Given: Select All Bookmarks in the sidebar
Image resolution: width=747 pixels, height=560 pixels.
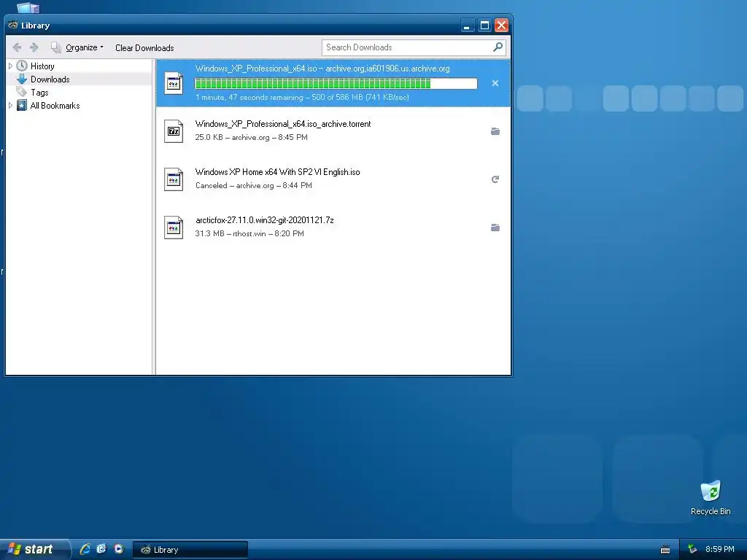Looking at the screenshot, I should 55,105.
